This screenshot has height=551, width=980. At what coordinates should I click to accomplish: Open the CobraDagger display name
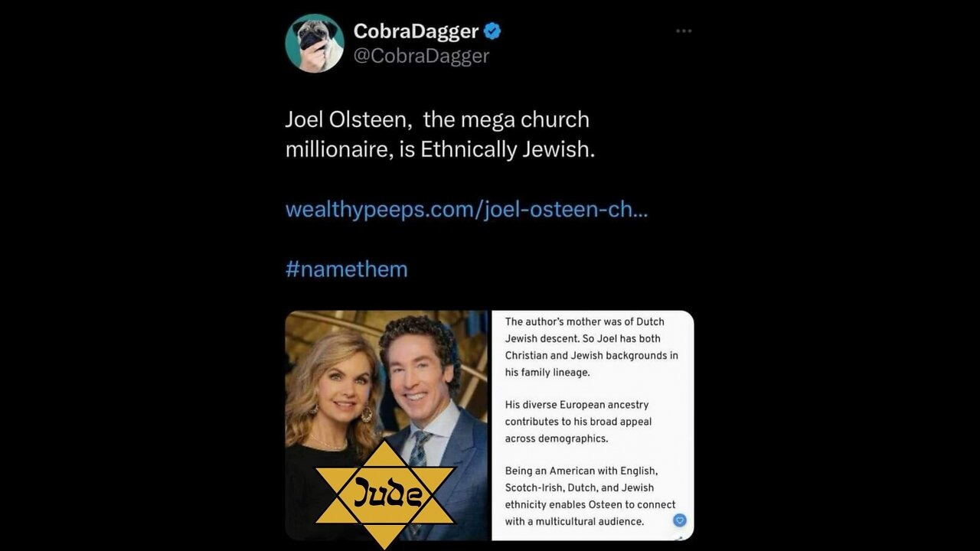[x=416, y=31]
